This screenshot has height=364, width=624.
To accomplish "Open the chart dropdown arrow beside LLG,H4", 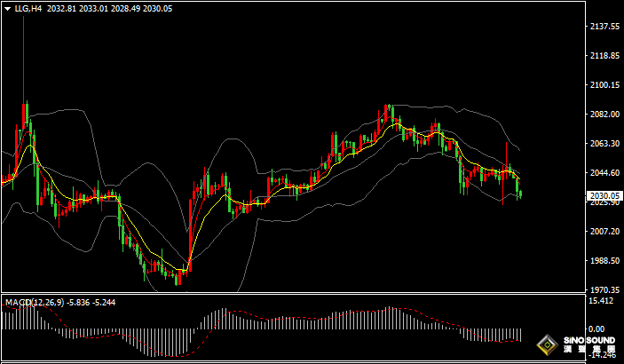I will coord(6,8).
